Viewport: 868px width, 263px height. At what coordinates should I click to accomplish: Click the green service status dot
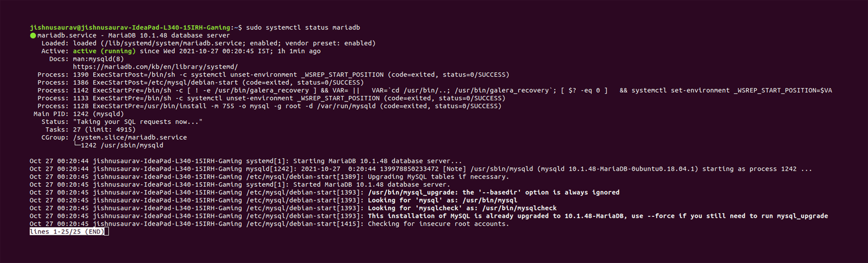point(33,36)
